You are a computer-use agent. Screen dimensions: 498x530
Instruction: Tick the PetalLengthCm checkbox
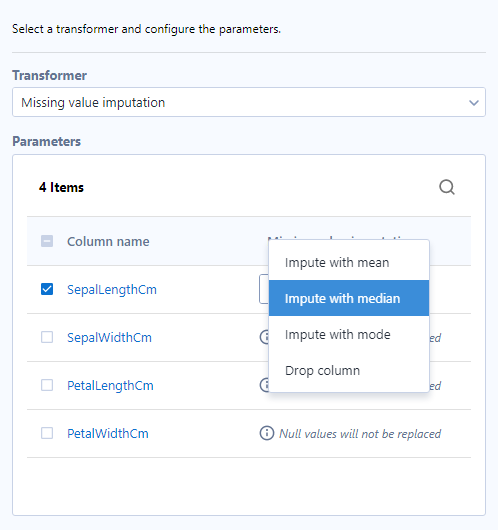(x=47, y=385)
